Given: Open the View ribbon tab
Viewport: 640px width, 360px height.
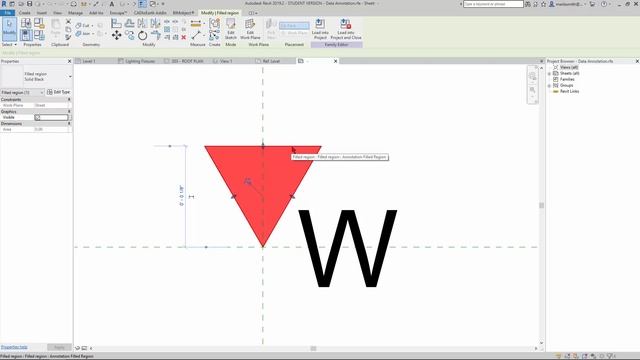Looking at the screenshot, I should tap(58, 13).
